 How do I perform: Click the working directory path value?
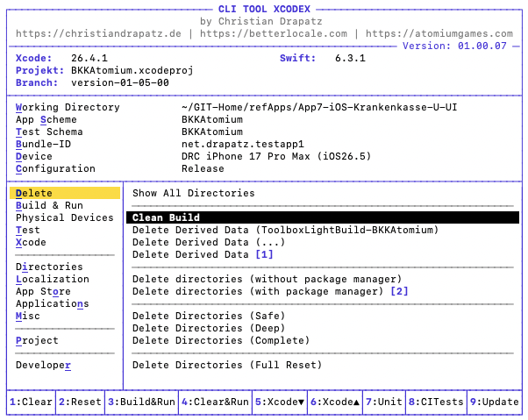(319, 107)
